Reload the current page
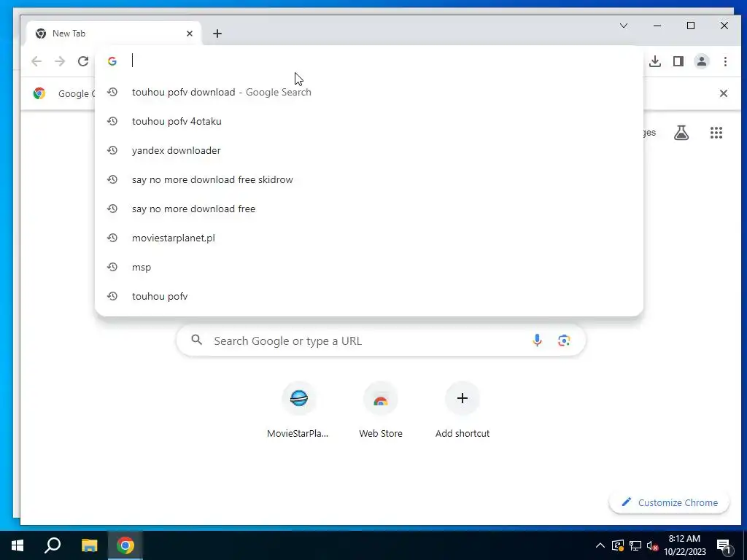747x560 pixels. pos(83,61)
